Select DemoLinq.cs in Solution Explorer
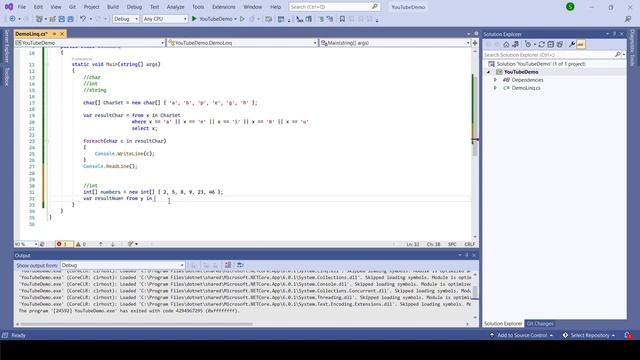640x360 pixels. coord(526,88)
